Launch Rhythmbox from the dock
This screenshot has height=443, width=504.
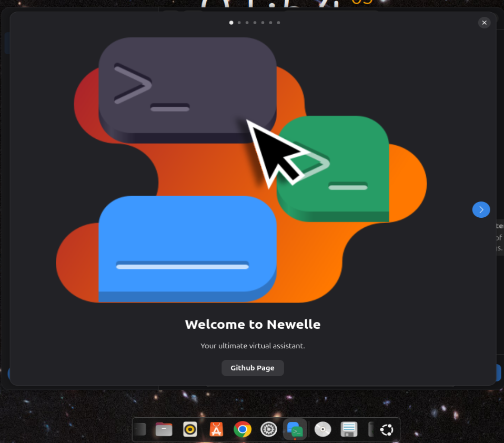point(190,429)
